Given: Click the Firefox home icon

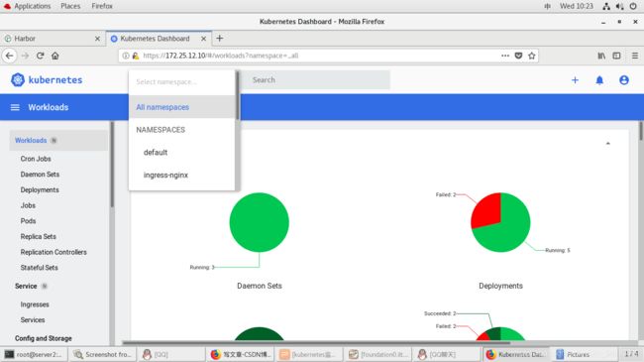Looking at the screenshot, I should 55,56.
